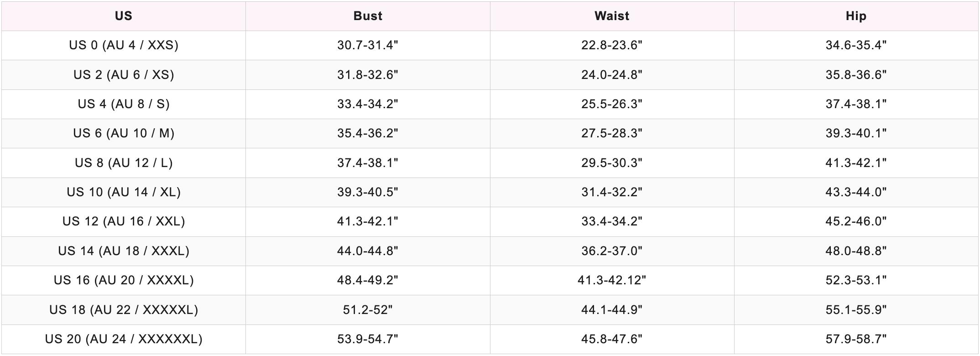Viewport: 980px width, 356px height.
Task: Click waist value 41.3-42.12" for US 16
Action: [612, 280]
